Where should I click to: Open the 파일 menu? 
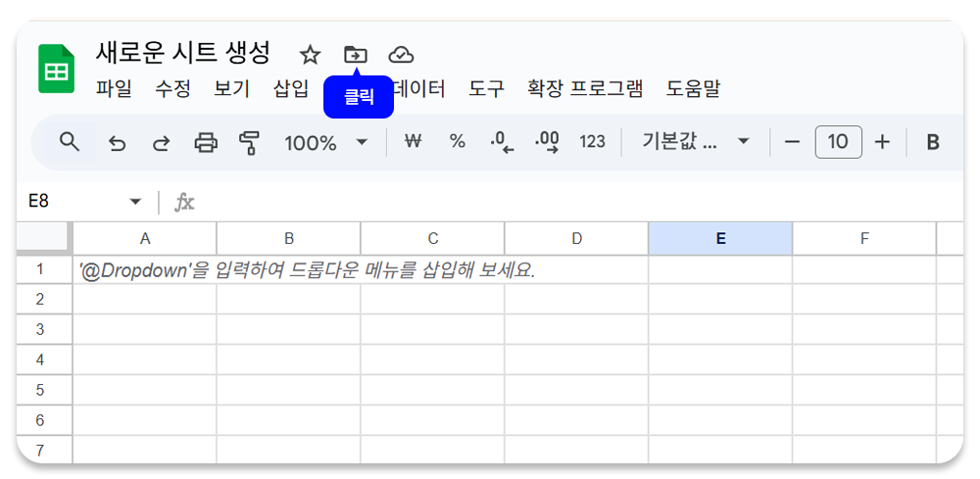(x=114, y=89)
